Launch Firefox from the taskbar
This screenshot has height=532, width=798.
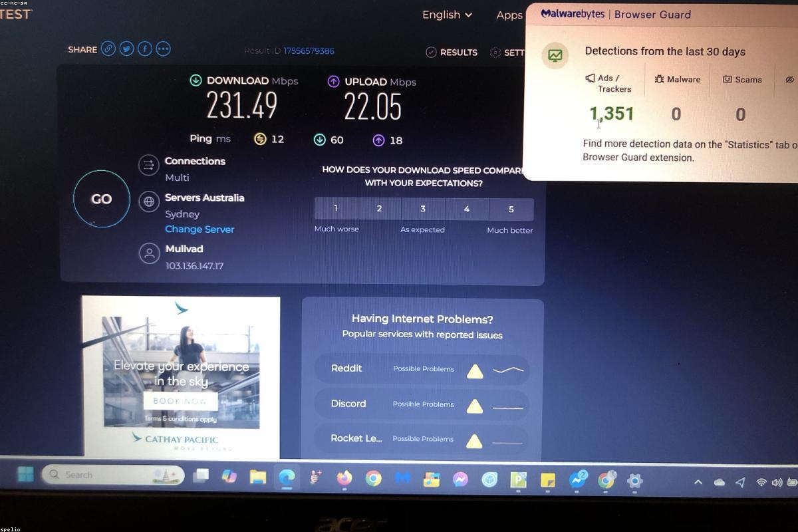point(344,478)
